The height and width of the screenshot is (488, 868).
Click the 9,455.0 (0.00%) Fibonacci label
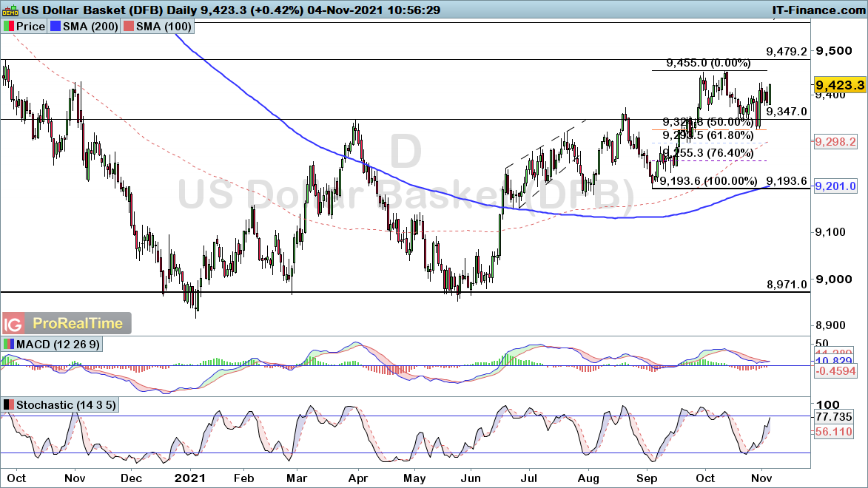point(709,63)
